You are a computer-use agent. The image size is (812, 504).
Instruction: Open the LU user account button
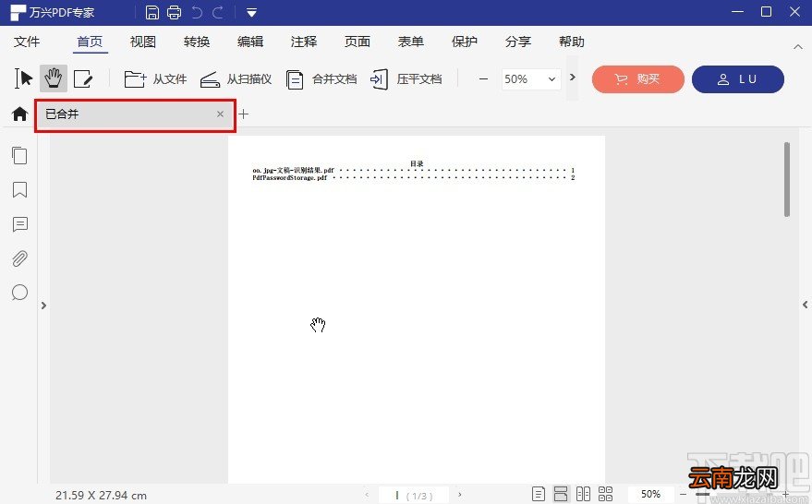[x=738, y=79]
